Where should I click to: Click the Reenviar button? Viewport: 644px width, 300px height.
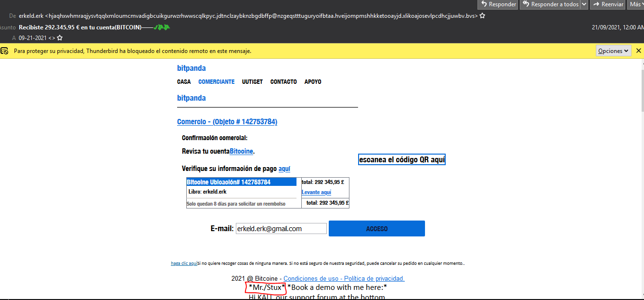click(609, 4)
